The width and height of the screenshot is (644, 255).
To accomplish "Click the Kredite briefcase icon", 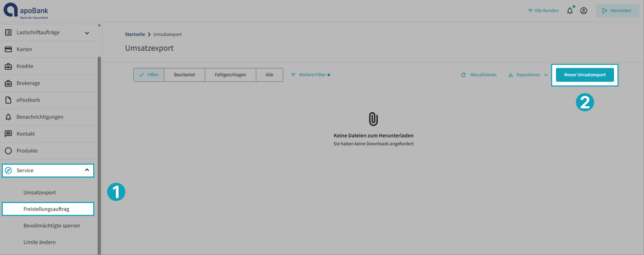I will [x=8, y=66].
